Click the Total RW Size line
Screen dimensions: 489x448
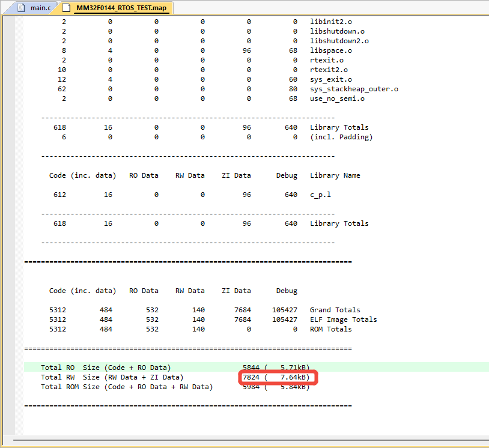175,377
